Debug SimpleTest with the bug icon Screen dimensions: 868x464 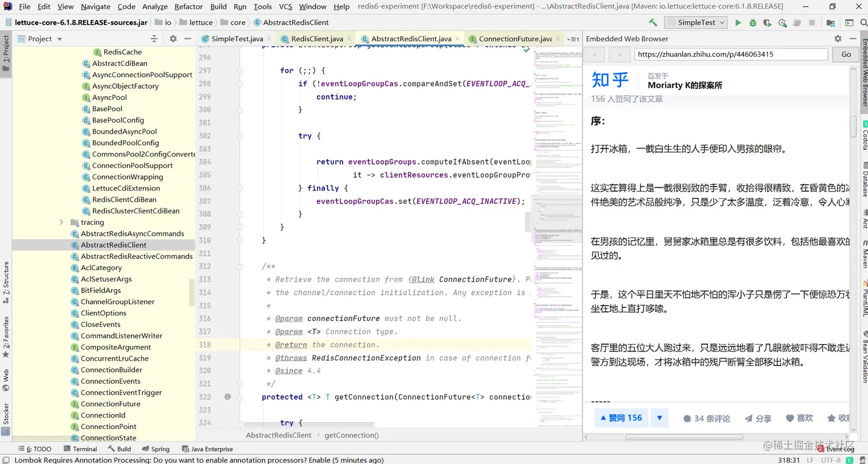coord(753,22)
